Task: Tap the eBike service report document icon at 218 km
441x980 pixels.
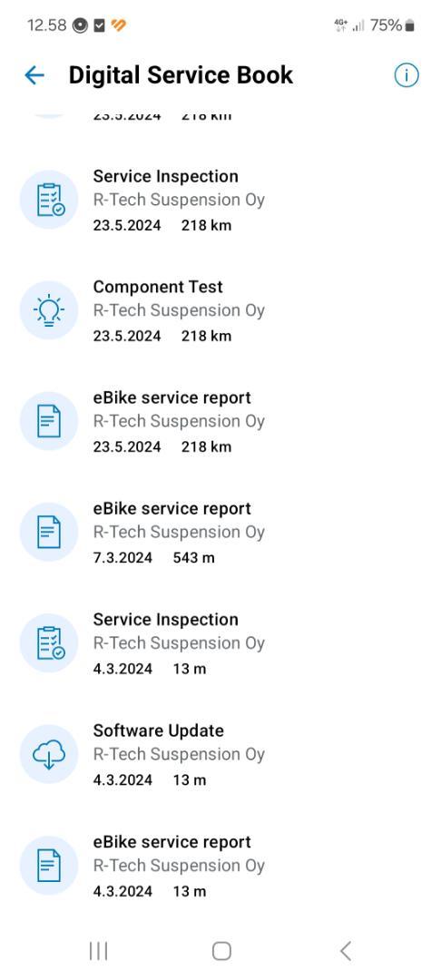Action: coord(49,421)
